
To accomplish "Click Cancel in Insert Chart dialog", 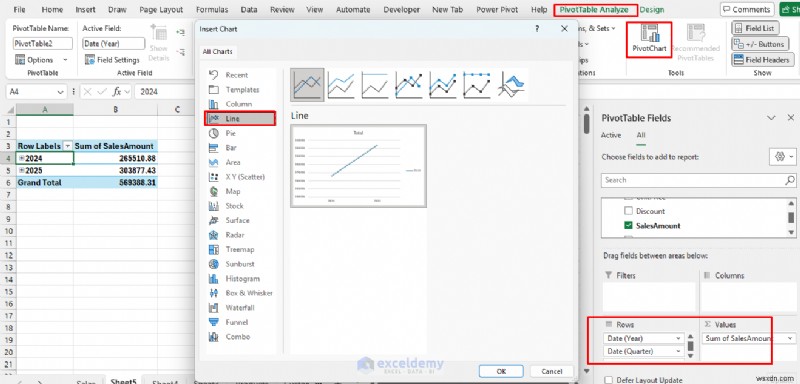I will click(x=552, y=371).
